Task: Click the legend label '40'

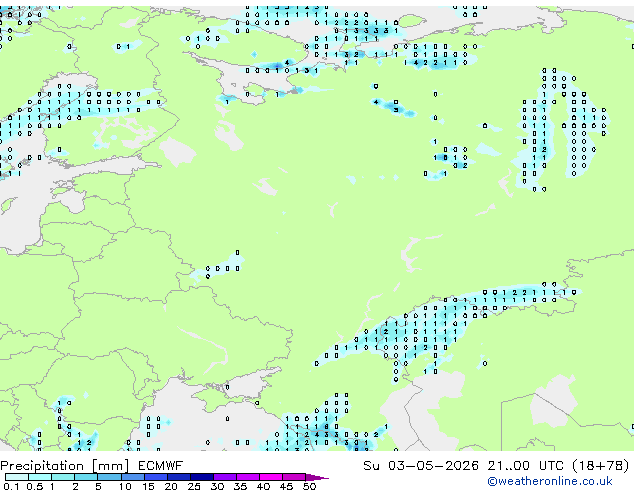Action: click(x=264, y=486)
